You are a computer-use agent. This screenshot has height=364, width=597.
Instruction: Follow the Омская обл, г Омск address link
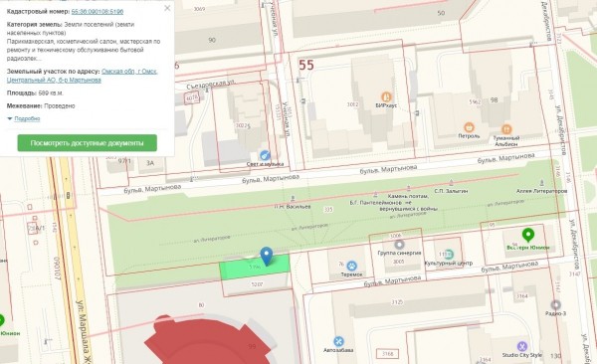129,72
